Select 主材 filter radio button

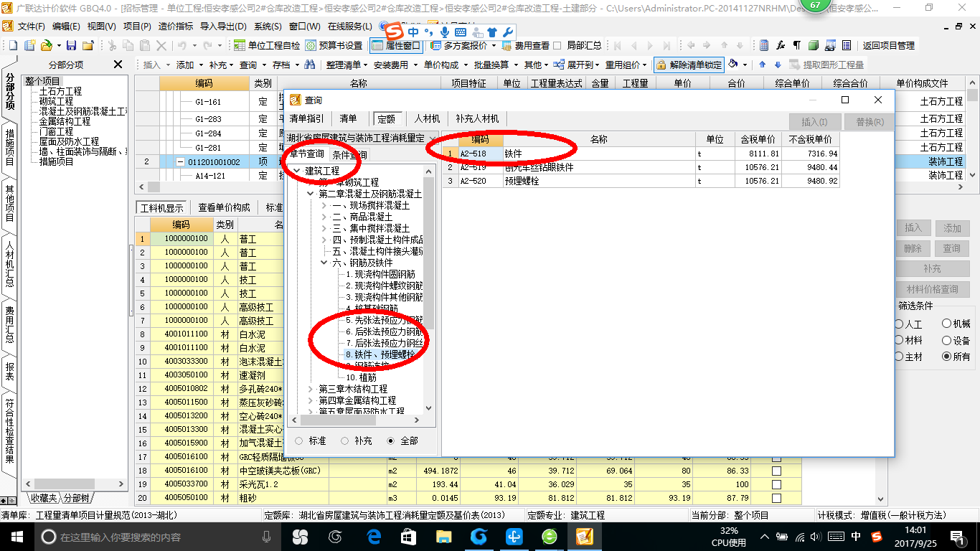[899, 357]
